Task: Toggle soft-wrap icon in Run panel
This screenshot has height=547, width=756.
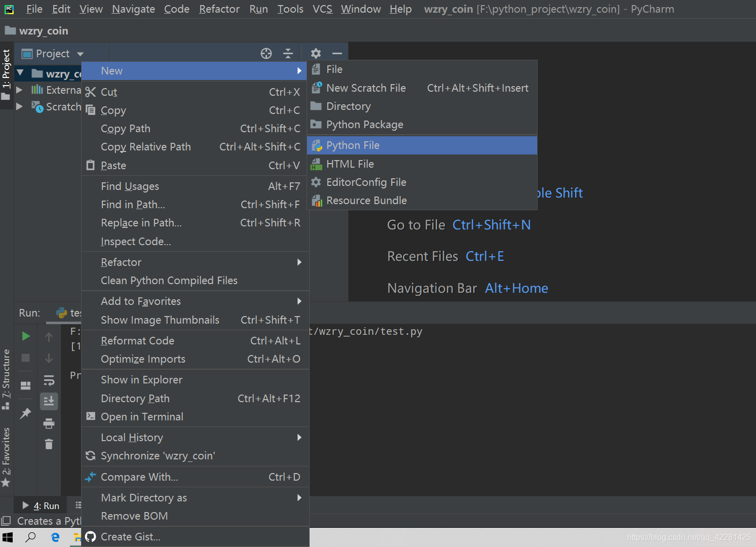Action: tap(49, 380)
